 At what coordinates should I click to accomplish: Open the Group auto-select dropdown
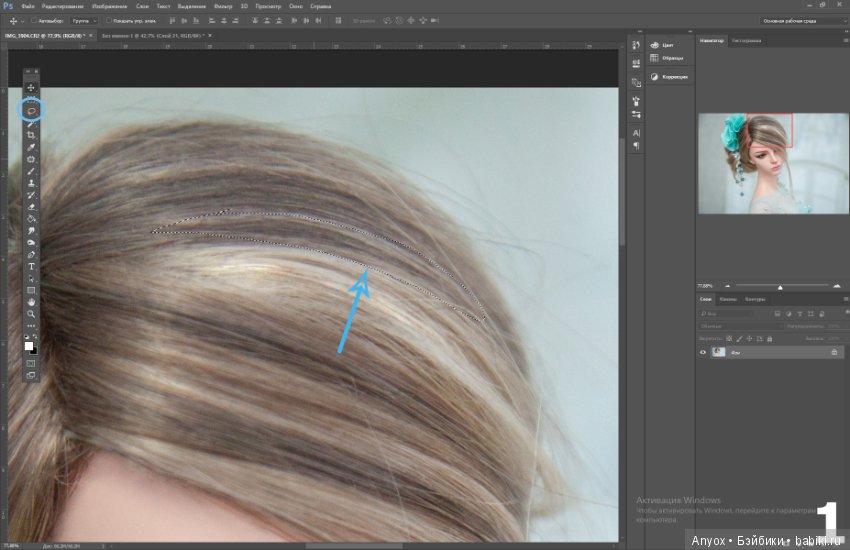pos(84,21)
